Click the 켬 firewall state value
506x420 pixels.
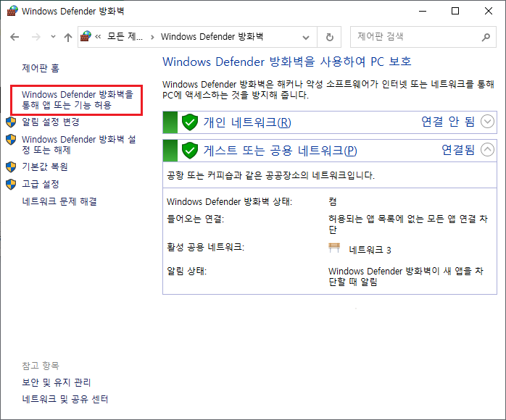pyautogui.click(x=333, y=202)
